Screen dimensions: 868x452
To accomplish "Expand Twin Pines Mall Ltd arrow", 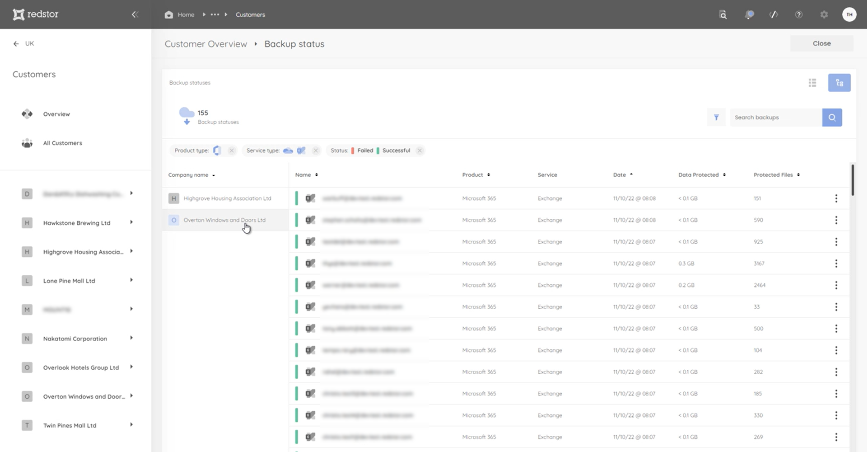I will coord(131,425).
